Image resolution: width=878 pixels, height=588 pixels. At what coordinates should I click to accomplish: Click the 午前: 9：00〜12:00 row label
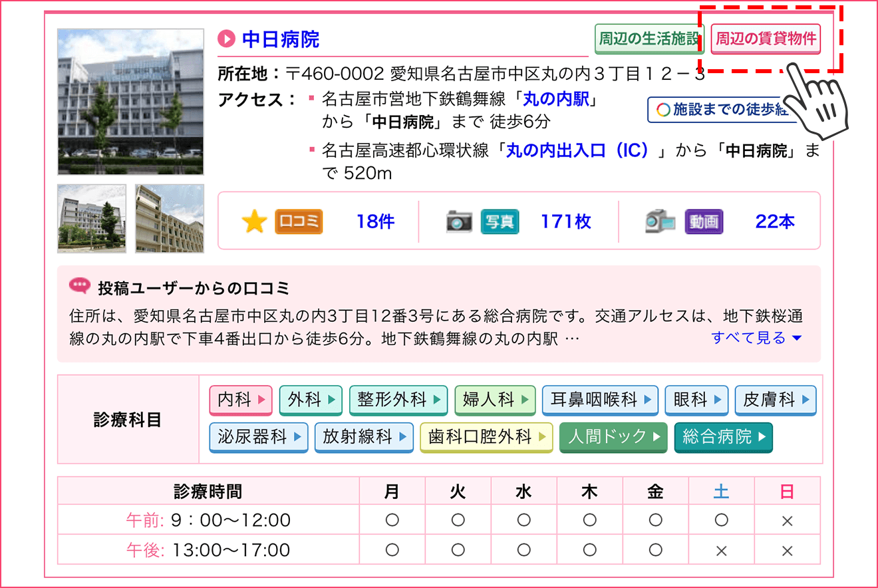point(208,520)
